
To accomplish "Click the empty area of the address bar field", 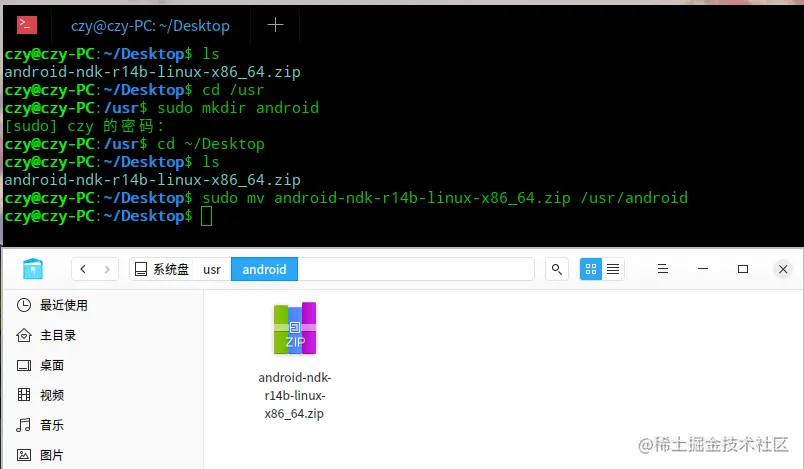I will pyautogui.click(x=415, y=269).
